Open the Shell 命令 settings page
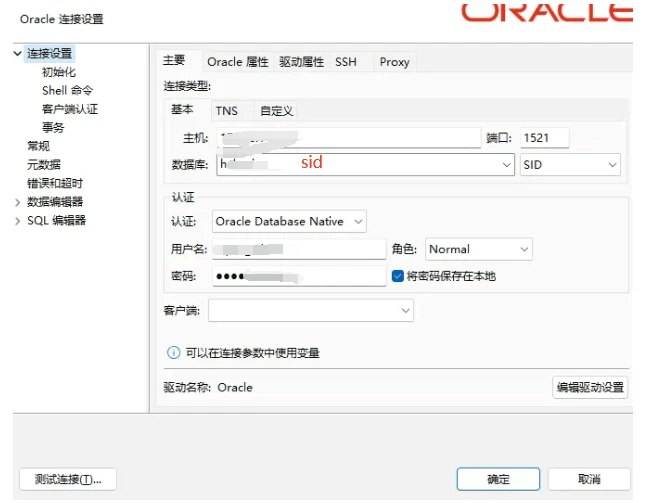 (x=68, y=91)
